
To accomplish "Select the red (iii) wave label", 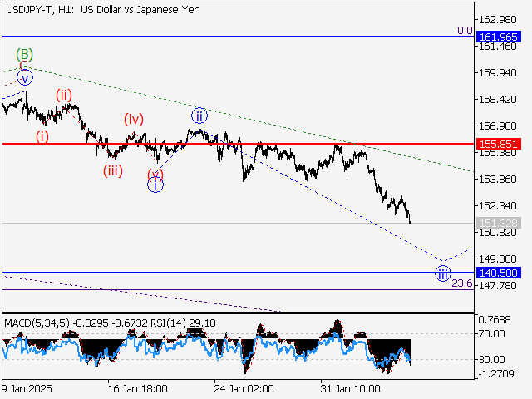I will point(114,170).
